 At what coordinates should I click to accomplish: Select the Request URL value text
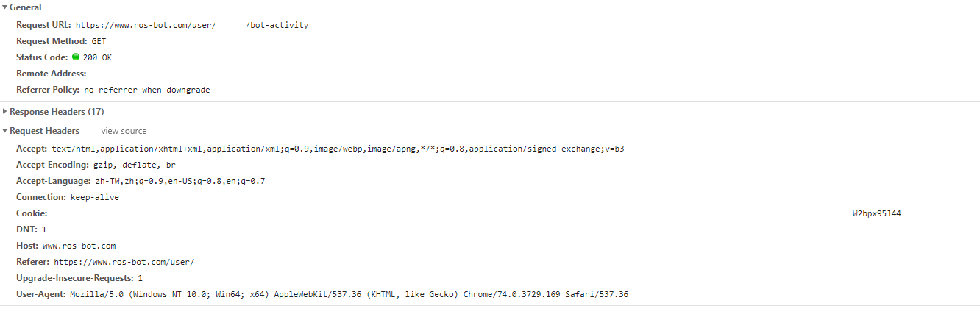[x=192, y=25]
